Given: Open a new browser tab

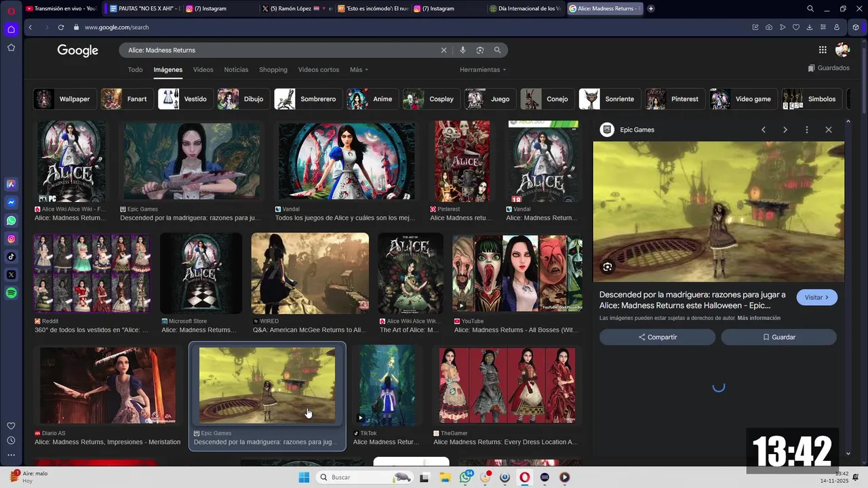Looking at the screenshot, I should click(651, 9).
